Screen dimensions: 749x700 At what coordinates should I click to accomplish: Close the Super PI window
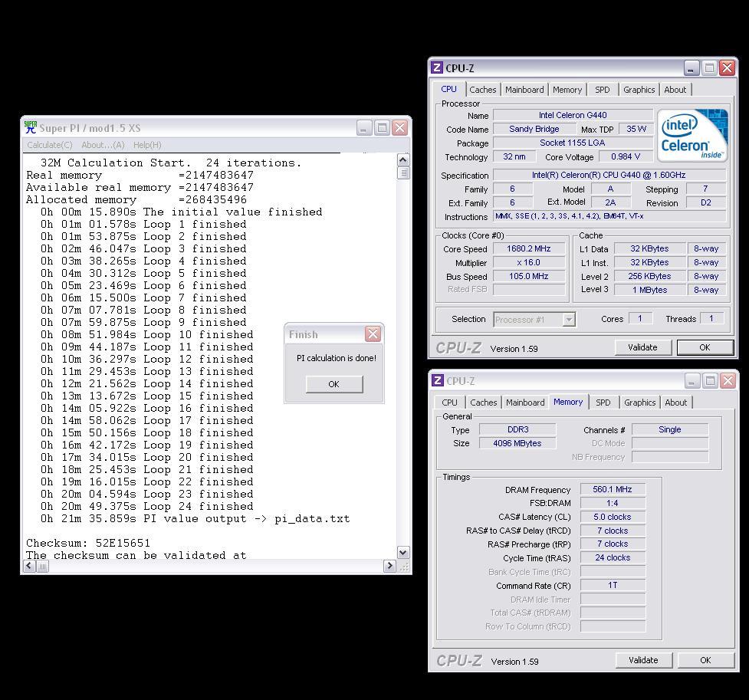point(400,127)
